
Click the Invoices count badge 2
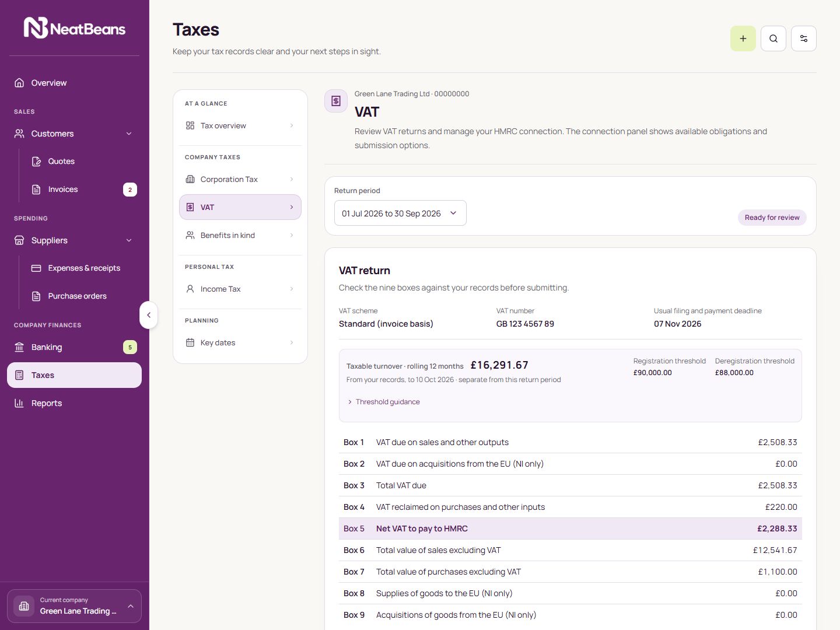[130, 190]
